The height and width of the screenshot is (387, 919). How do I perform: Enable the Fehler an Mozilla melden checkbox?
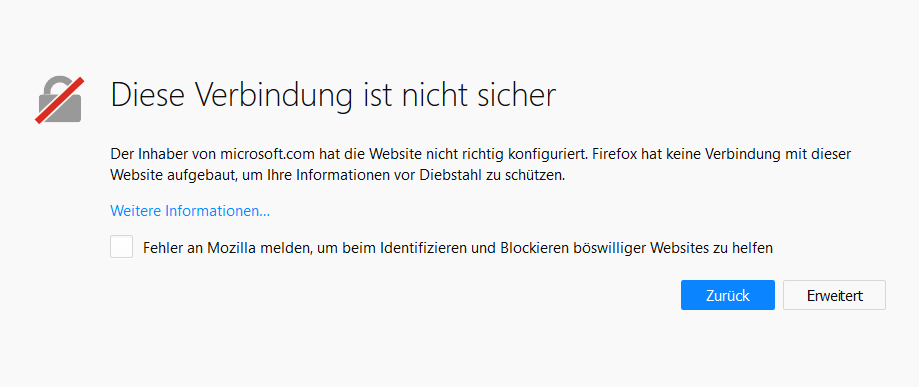coord(121,247)
